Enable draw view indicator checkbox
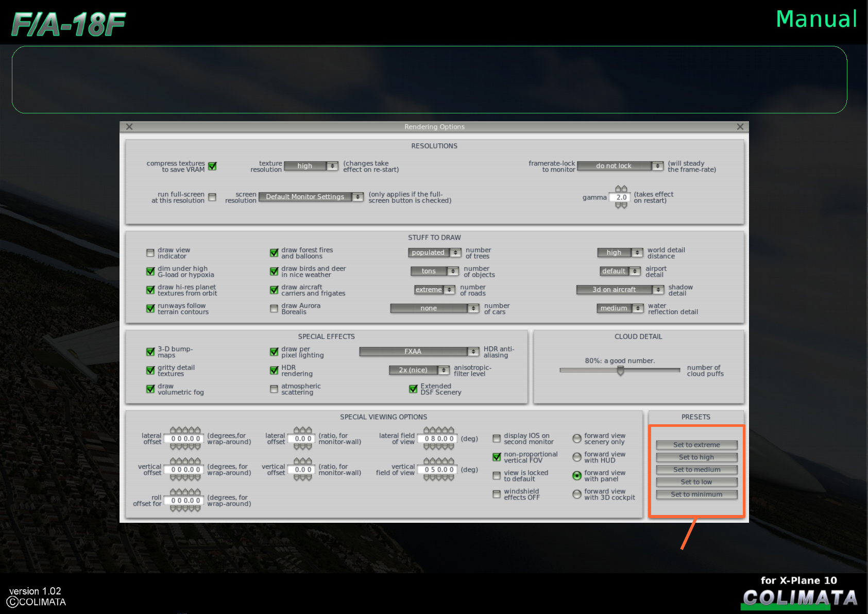Viewport: 868px width, 614px height. (x=150, y=253)
